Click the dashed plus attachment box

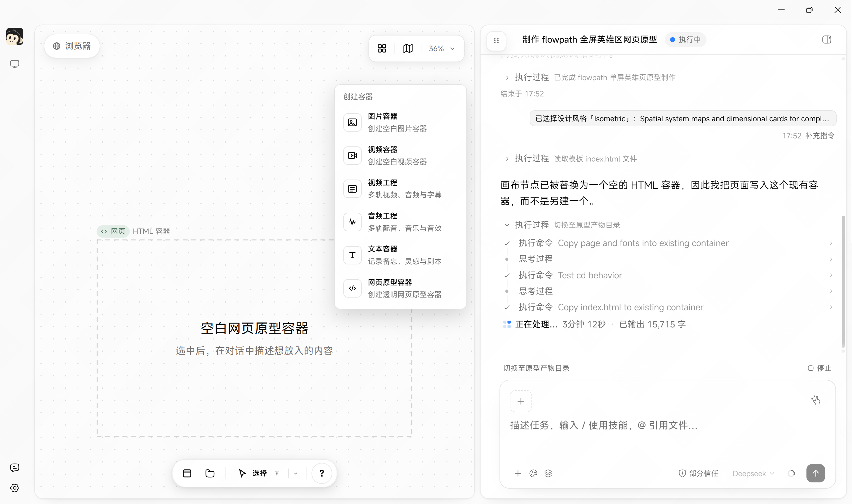[520, 401]
